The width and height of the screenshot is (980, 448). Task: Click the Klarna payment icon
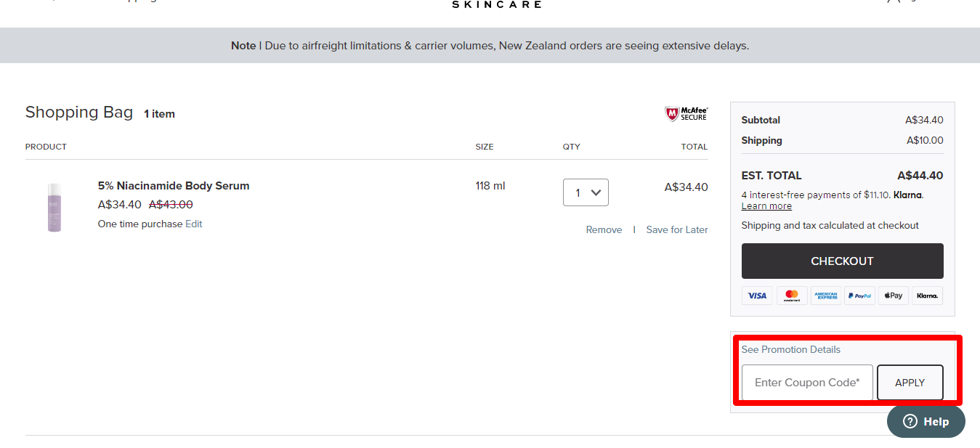tap(927, 296)
